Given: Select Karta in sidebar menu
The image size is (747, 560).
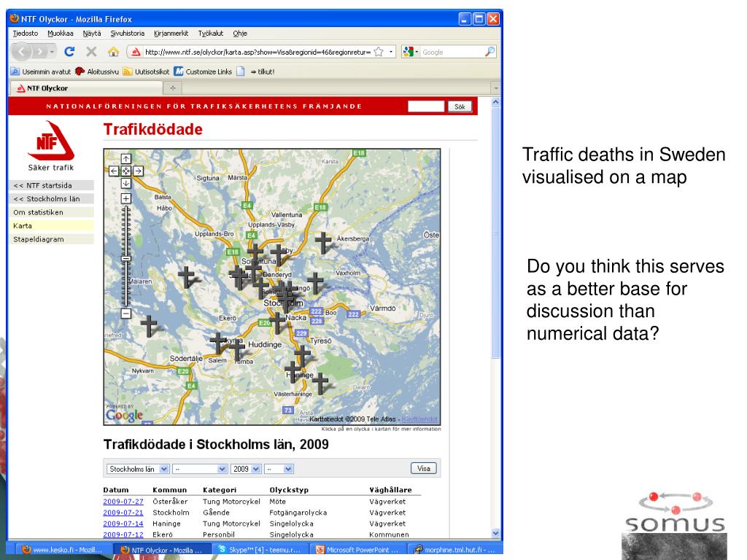Looking at the screenshot, I should 52,226.
